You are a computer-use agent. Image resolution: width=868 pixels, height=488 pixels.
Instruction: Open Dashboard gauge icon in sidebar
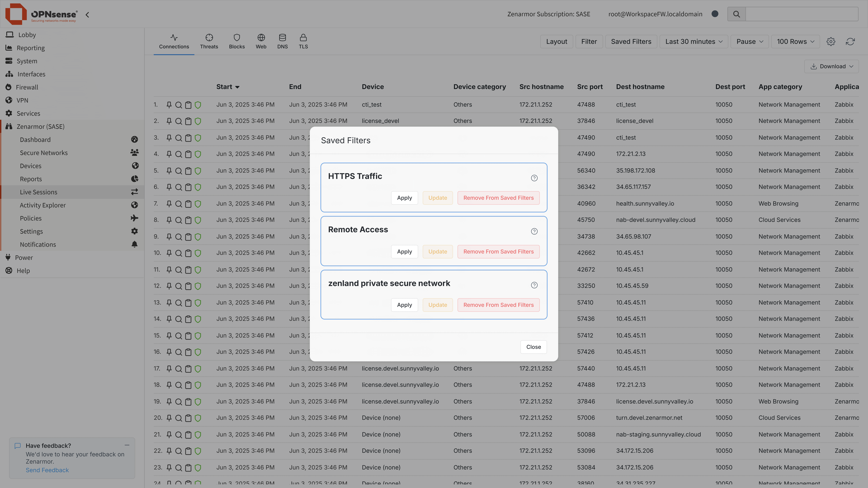(134, 139)
